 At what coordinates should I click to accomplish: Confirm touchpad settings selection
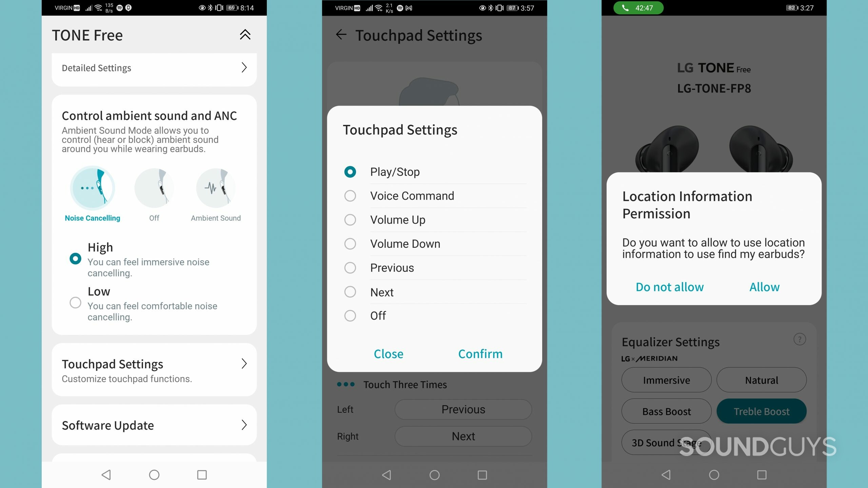point(480,353)
